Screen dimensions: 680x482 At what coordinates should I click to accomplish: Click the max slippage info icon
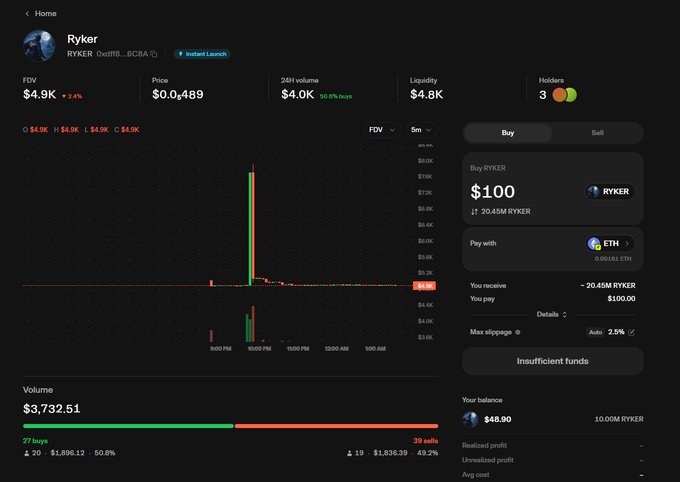click(517, 332)
